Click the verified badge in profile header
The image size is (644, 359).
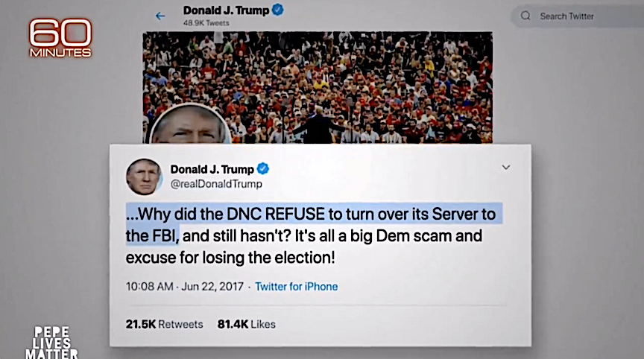click(278, 10)
